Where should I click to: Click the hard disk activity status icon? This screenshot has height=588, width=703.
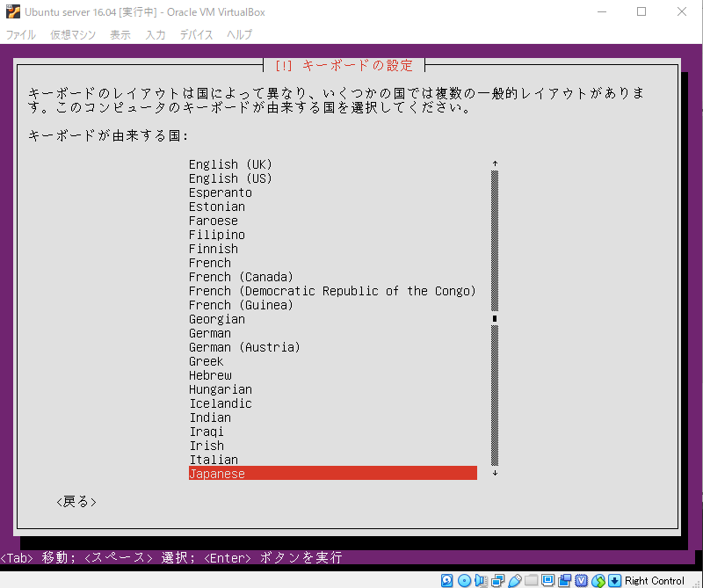point(446,580)
